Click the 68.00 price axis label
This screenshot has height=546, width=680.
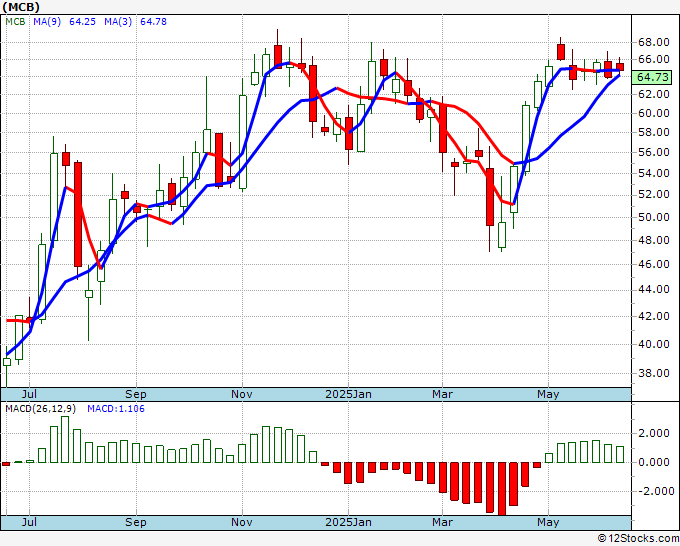(x=653, y=42)
